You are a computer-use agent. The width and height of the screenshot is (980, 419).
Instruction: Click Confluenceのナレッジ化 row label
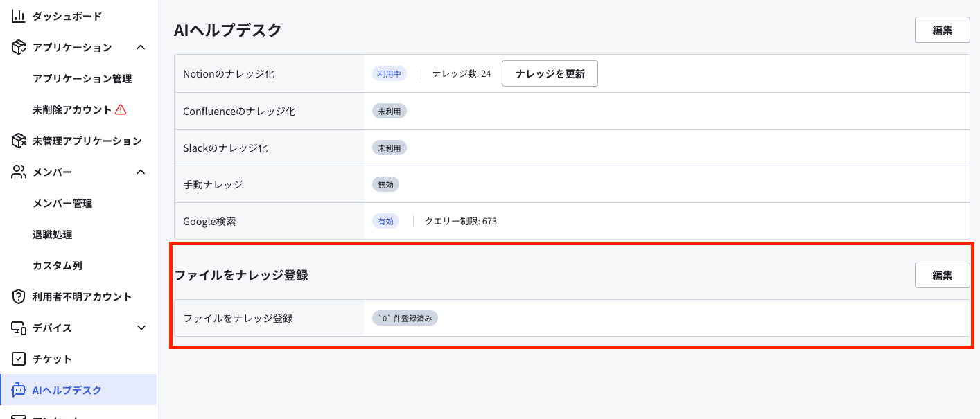[239, 111]
